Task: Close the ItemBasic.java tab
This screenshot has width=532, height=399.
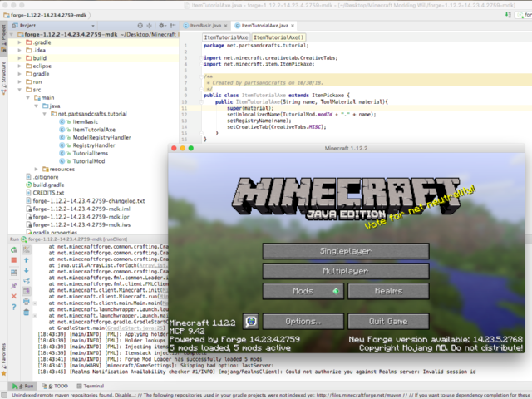Action: (225, 26)
